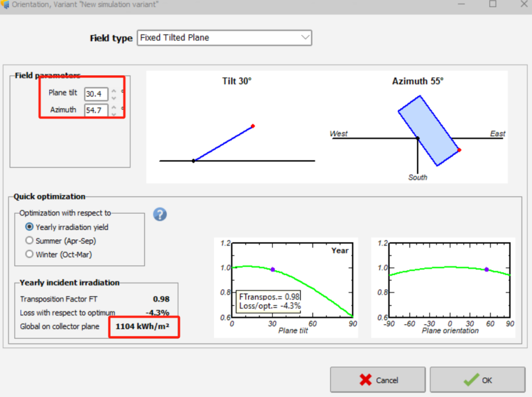Open the blue question mark help

[160, 214]
